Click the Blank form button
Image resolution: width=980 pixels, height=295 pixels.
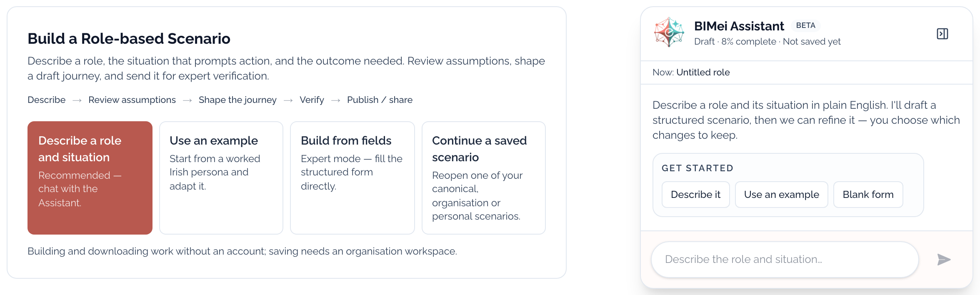click(x=868, y=195)
